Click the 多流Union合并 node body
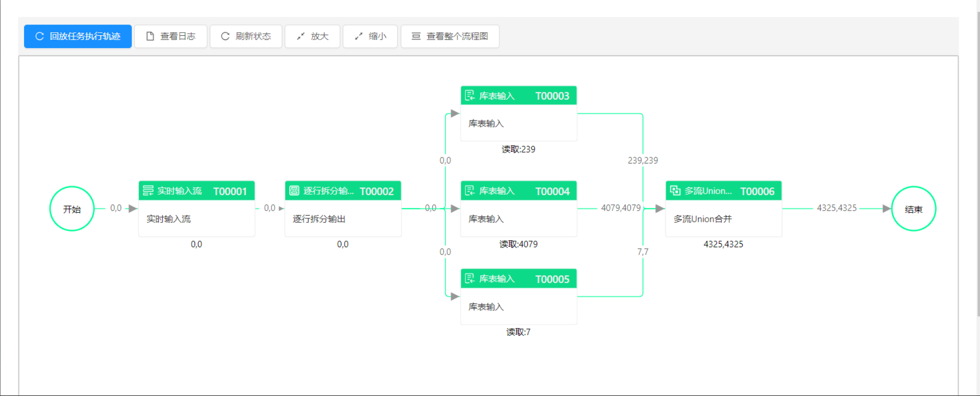 [724, 219]
